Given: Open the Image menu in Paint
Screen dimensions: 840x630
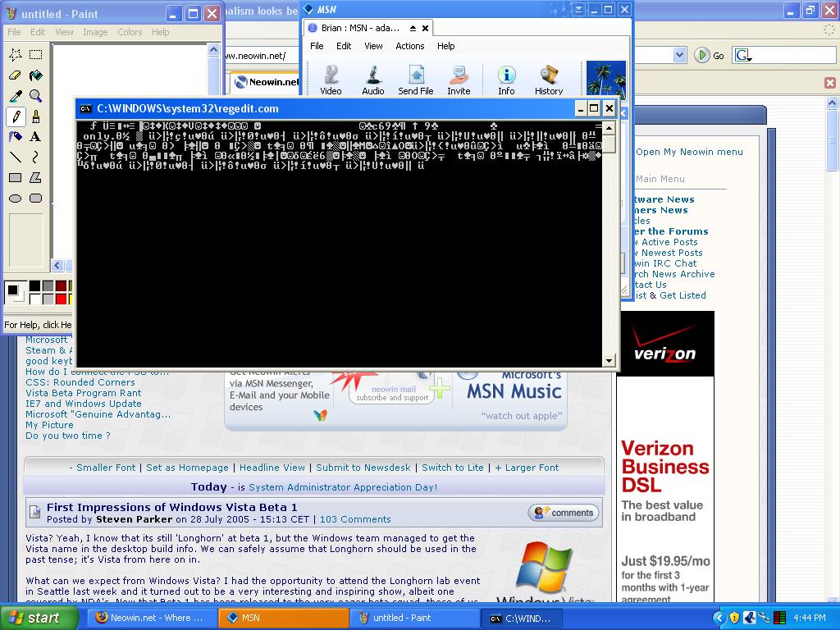Looking at the screenshot, I should tap(96, 32).
